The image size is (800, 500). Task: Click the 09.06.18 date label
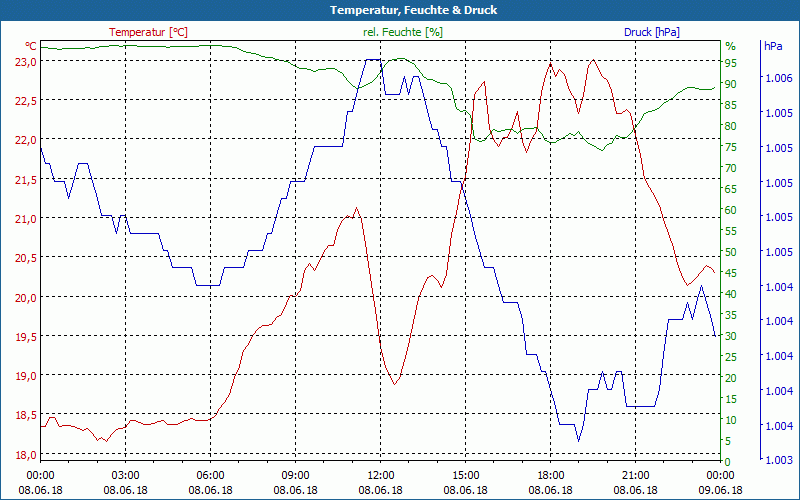coord(720,490)
